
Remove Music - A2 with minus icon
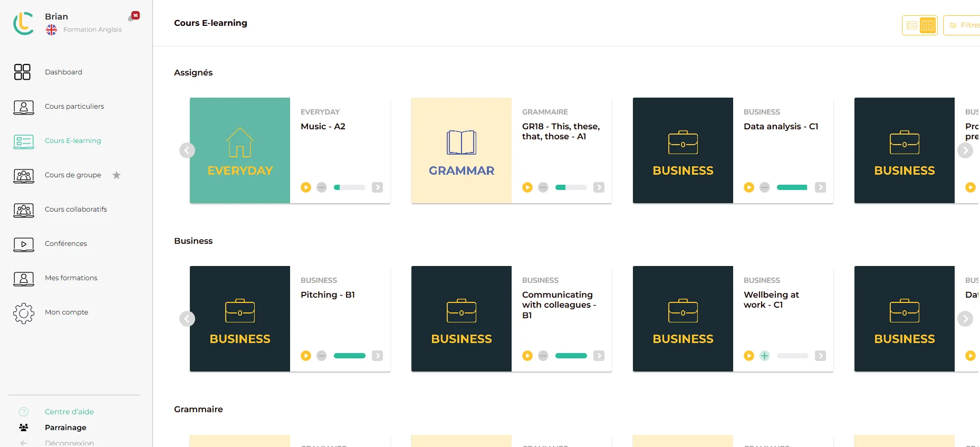322,187
